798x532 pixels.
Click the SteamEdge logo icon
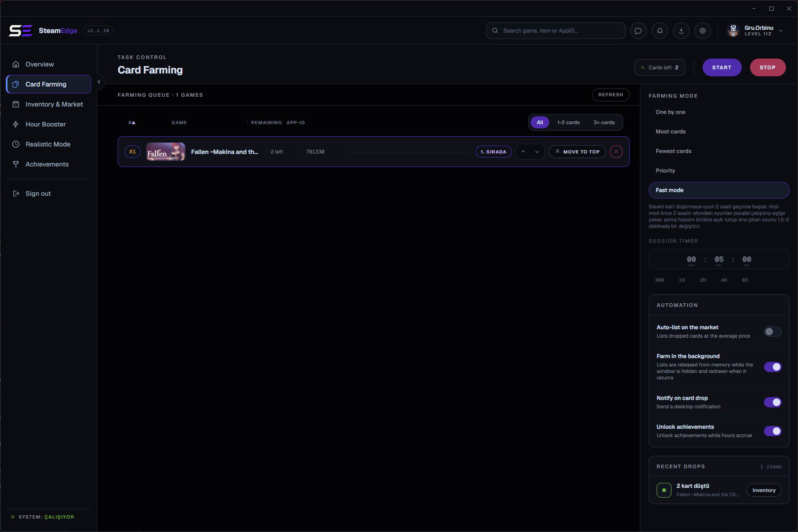tap(20, 31)
